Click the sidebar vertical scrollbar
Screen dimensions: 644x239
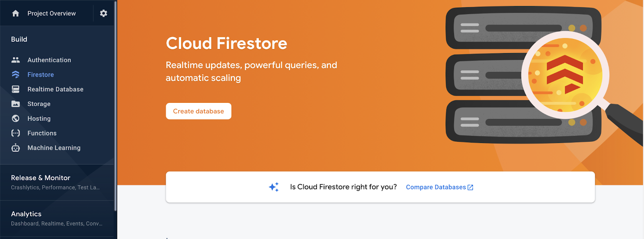116,105
